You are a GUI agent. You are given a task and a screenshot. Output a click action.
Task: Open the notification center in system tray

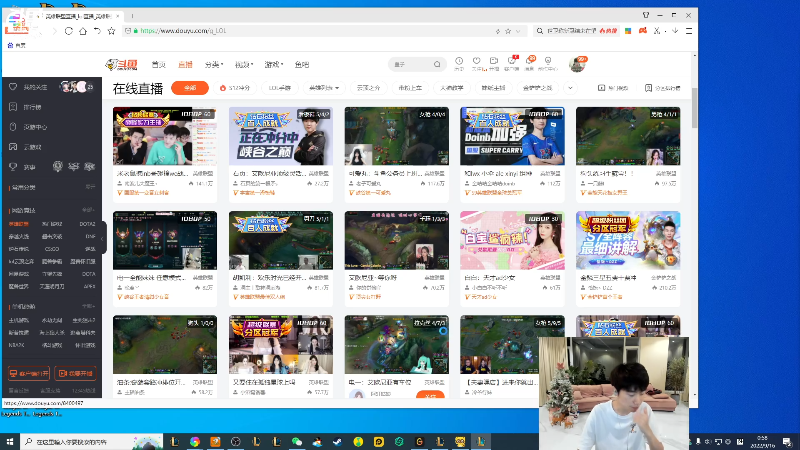coord(787,441)
